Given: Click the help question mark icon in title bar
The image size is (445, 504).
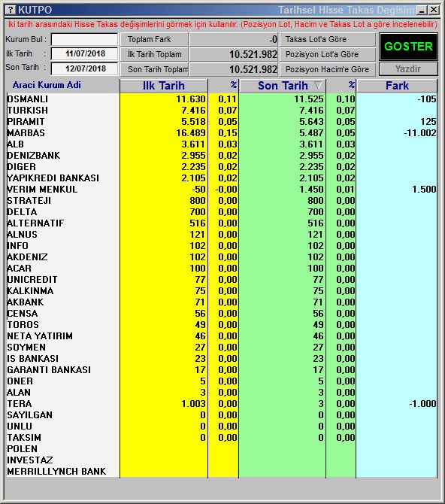Looking at the screenshot, I should pyautogui.click(x=11, y=10).
